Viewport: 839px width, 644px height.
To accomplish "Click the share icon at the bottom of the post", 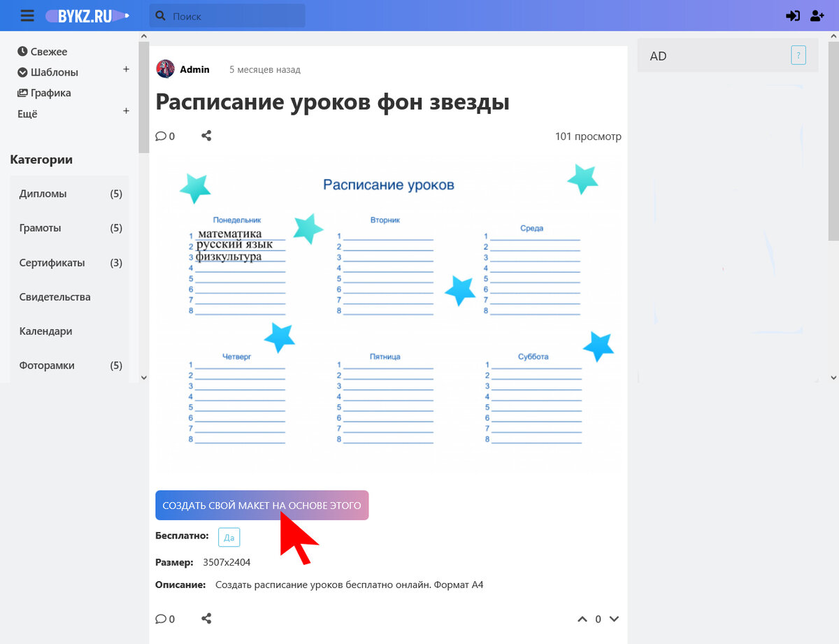I will pos(206,618).
